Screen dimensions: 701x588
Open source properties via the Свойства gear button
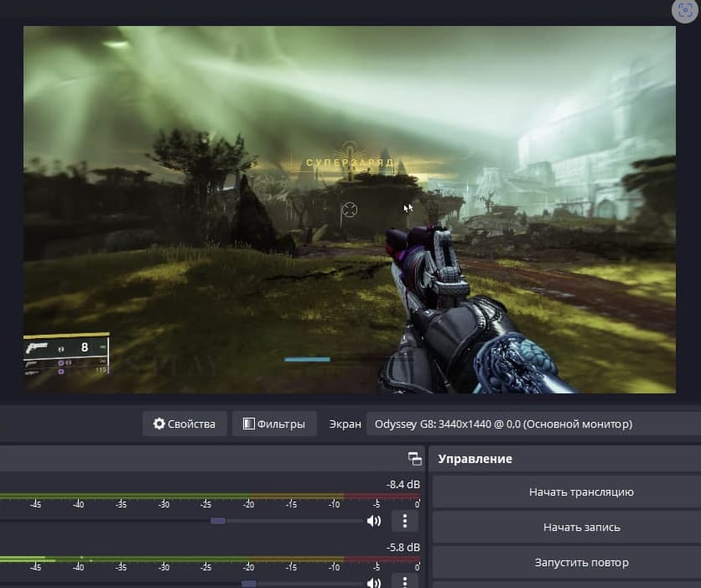click(x=184, y=424)
